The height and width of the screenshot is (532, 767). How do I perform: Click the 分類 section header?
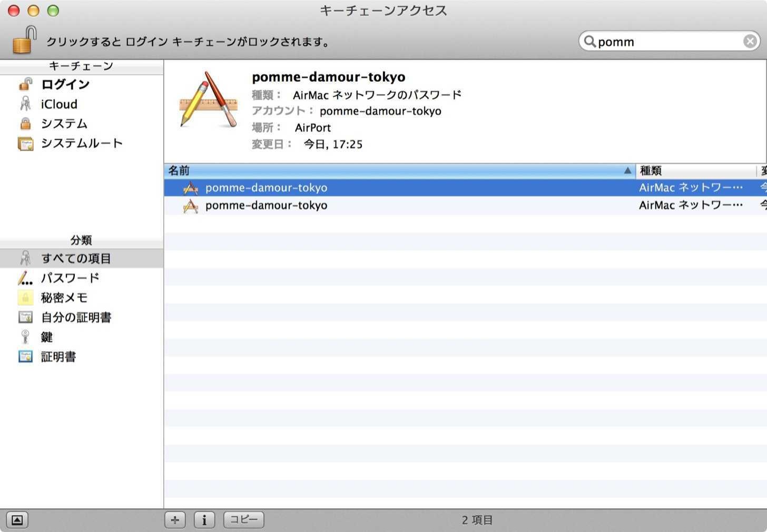pos(81,240)
